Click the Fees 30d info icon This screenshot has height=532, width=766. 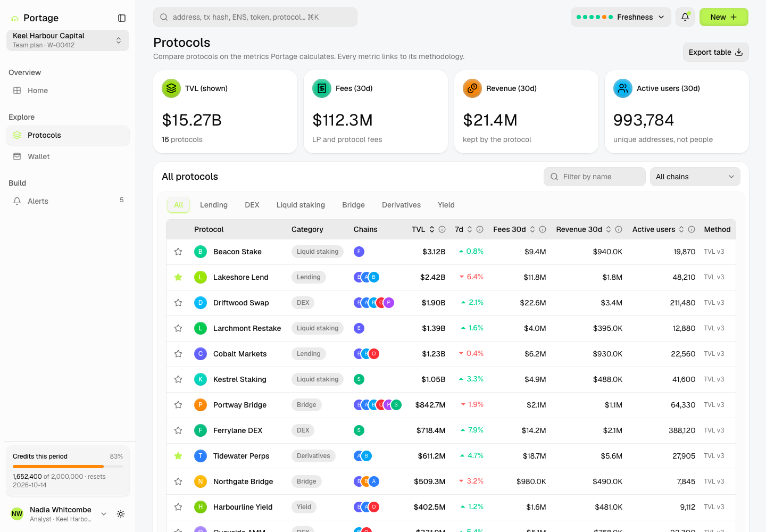pyautogui.click(x=543, y=229)
